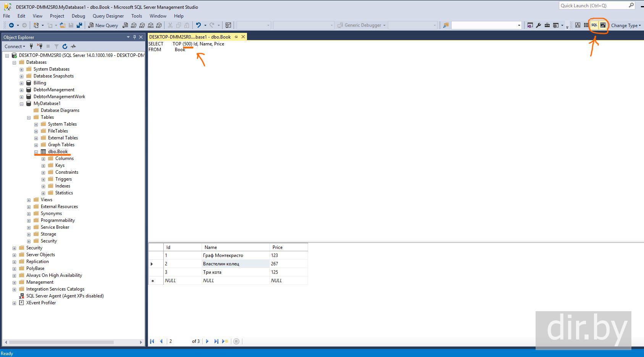
Task: Expand the top-level Security node under Server Objects
Action: click(14, 248)
